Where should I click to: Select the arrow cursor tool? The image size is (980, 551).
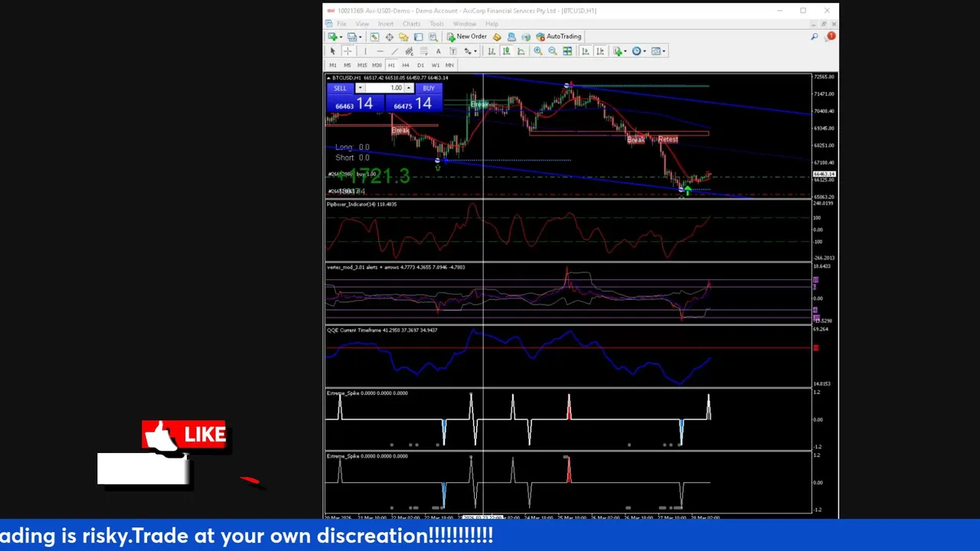click(332, 51)
